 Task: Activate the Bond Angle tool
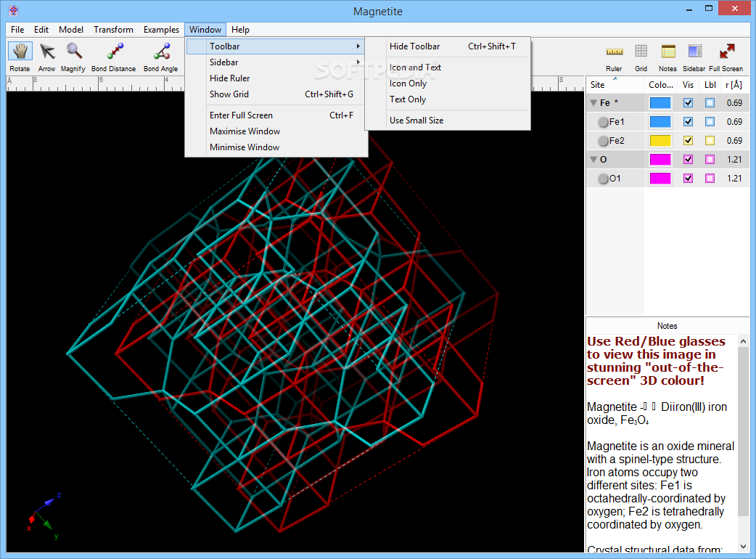coord(161,57)
